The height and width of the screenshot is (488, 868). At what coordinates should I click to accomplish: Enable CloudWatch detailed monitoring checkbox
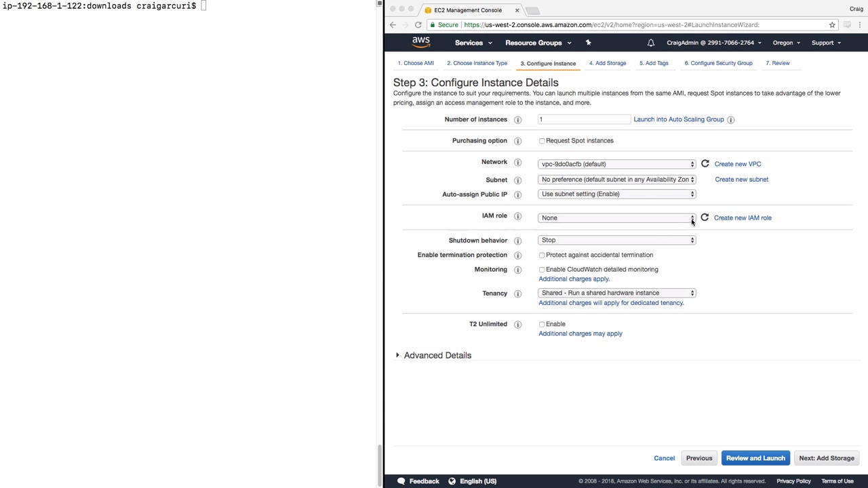[542, 270]
